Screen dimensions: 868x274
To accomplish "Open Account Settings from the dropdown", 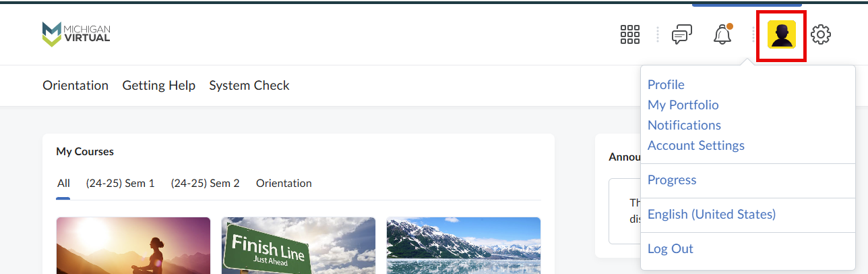I will (695, 145).
